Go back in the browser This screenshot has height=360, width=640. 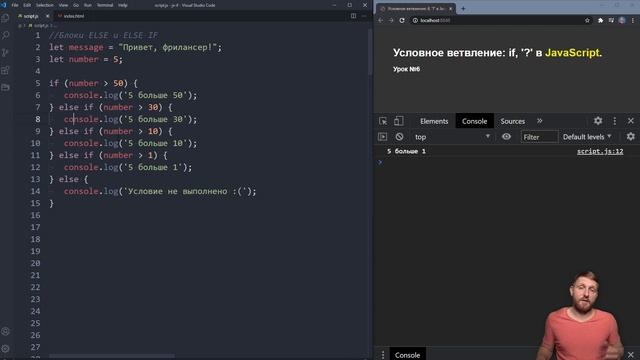[x=381, y=20]
